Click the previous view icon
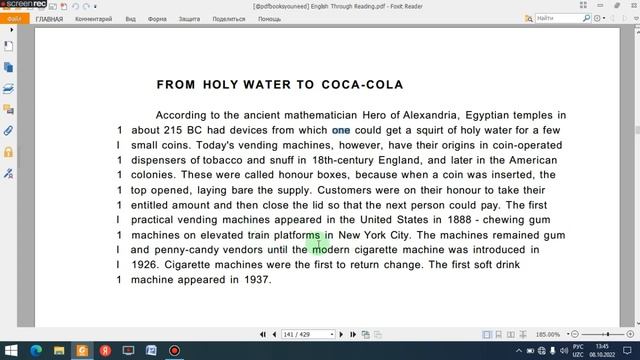Viewport: 640px width, 360px height. tap(366, 334)
